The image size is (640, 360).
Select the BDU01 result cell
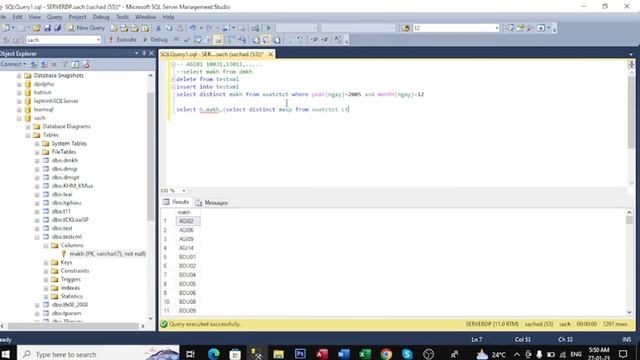click(x=188, y=257)
